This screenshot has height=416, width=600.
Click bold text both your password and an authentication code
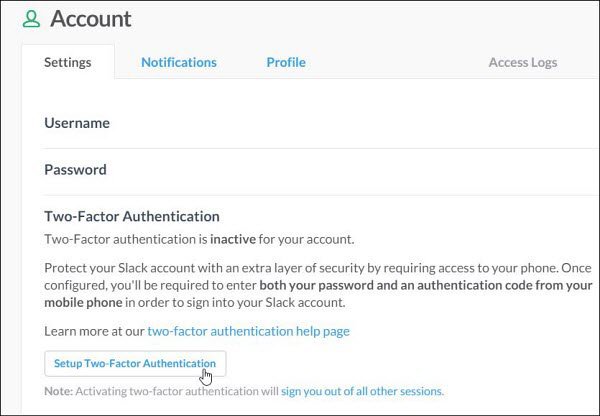pyautogui.click(x=396, y=285)
